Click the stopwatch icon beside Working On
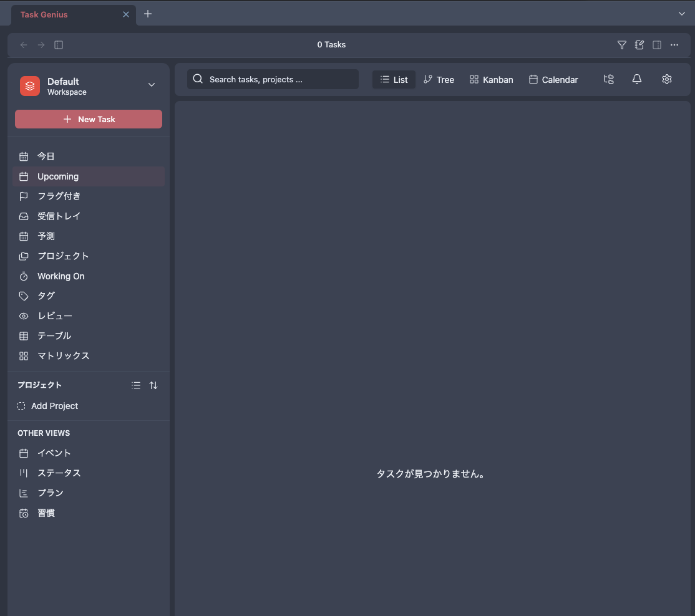The height and width of the screenshot is (616, 695). click(24, 276)
